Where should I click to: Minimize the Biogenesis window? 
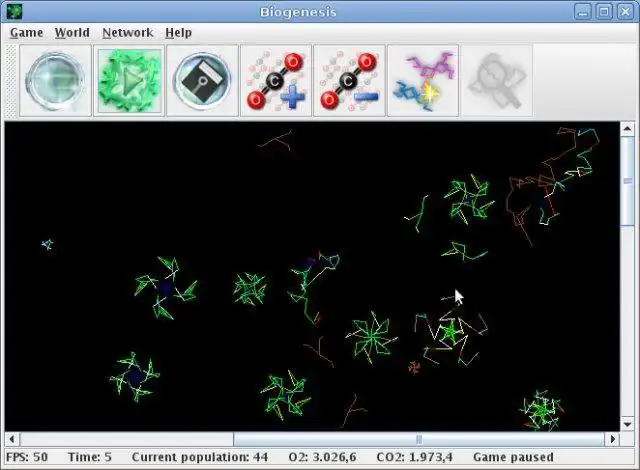[583, 11]
